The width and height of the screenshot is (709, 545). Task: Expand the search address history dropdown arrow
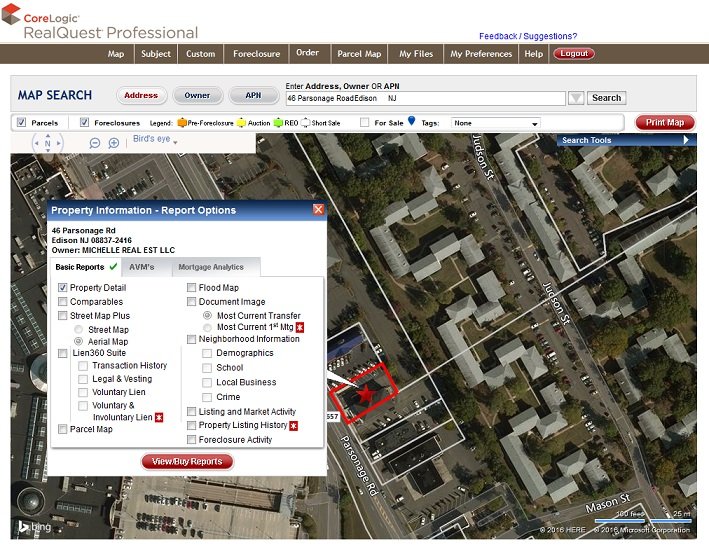click(x=575, y=99)
